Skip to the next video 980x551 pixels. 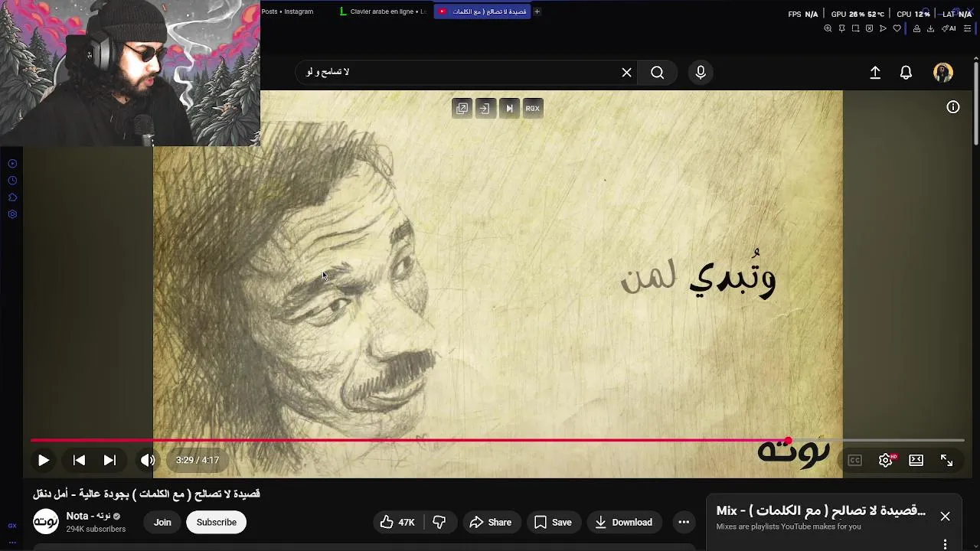pyautogui.click(x=109, y=460)
